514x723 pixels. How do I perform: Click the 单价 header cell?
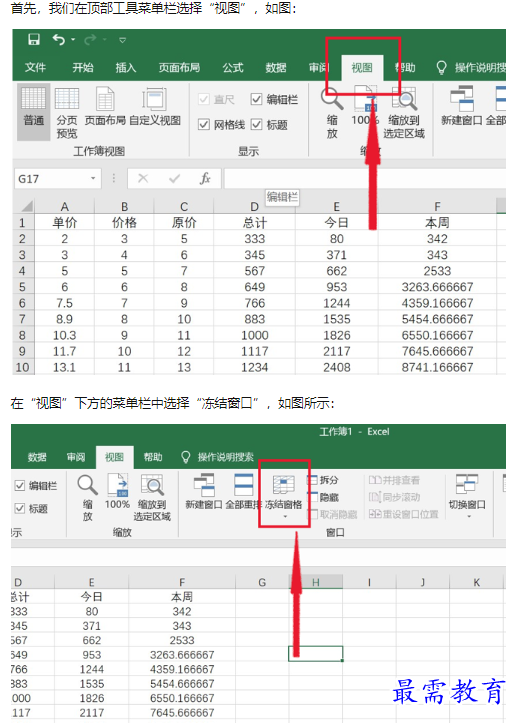(65, 223)
